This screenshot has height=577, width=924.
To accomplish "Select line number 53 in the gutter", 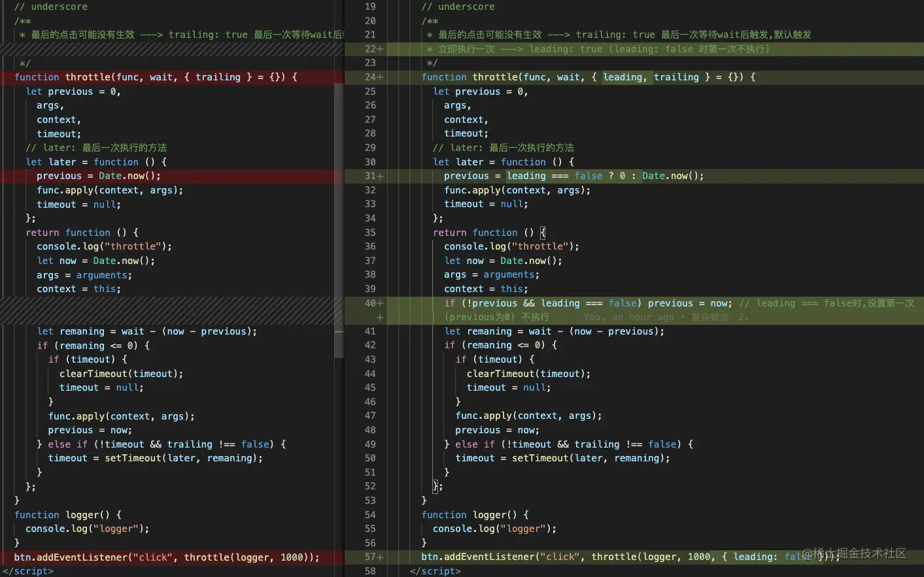I will (x=370, y=501).
